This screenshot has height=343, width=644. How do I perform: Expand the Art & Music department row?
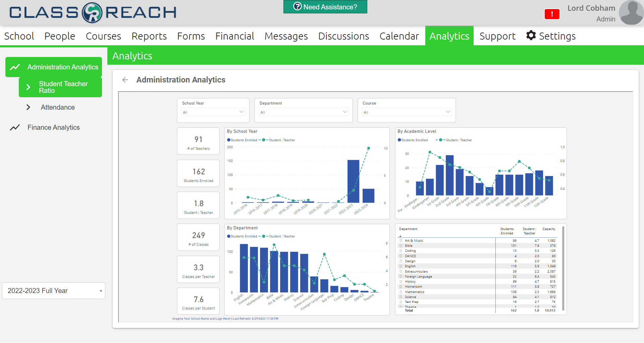pyautogui.click(x=400, y=240)
